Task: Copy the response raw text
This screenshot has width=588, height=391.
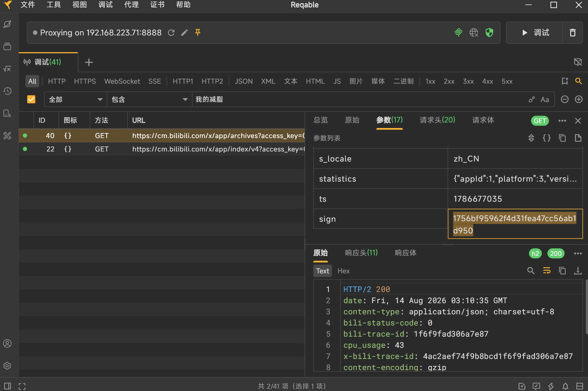Action: (x=562, y=271)
